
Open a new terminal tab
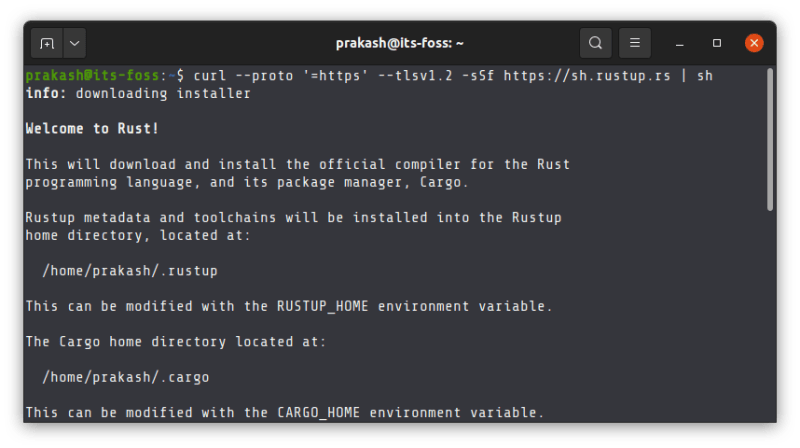pyautogui.click(x=46, y=43)
